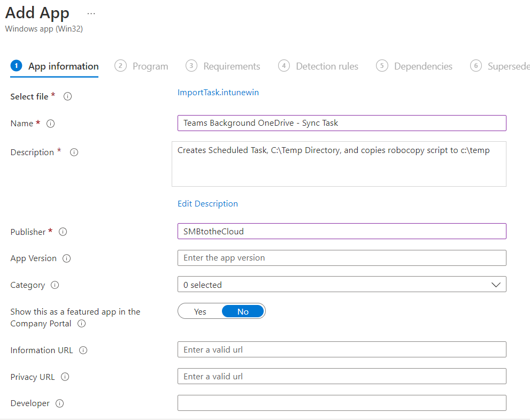This screenshot has width=530, height=420.
Task: Click info icon beside Description label
Action: (x=74, y=152)
